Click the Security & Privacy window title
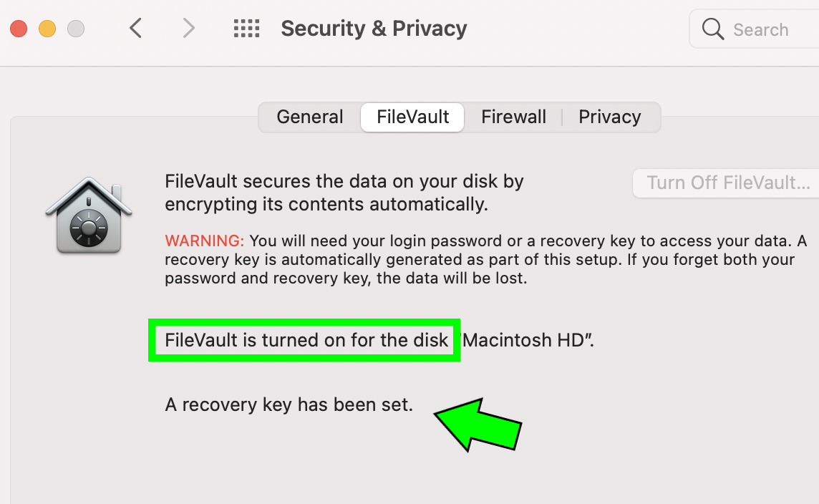Image resolution: width=819 pixels, height=504 pixels. [x=374, y=29]
